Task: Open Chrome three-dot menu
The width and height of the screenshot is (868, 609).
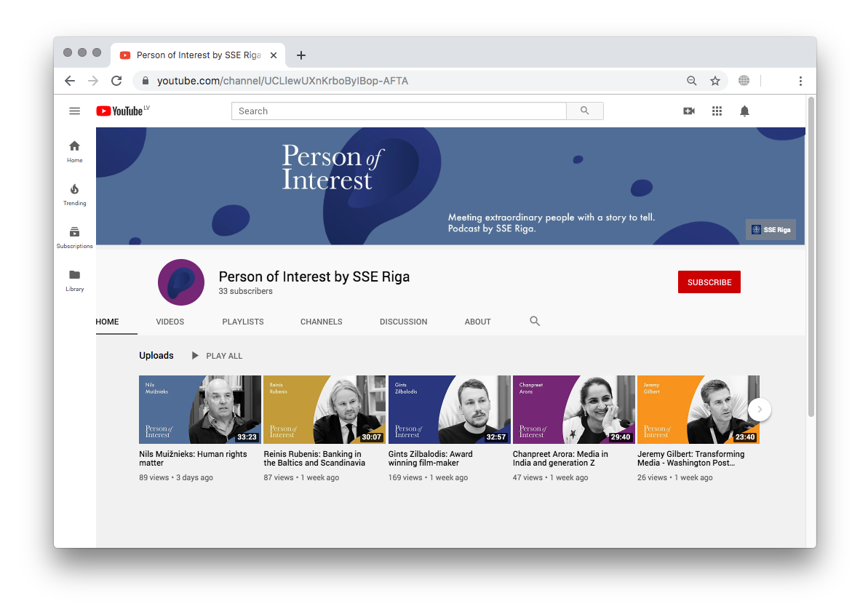Action: (800, 81)
